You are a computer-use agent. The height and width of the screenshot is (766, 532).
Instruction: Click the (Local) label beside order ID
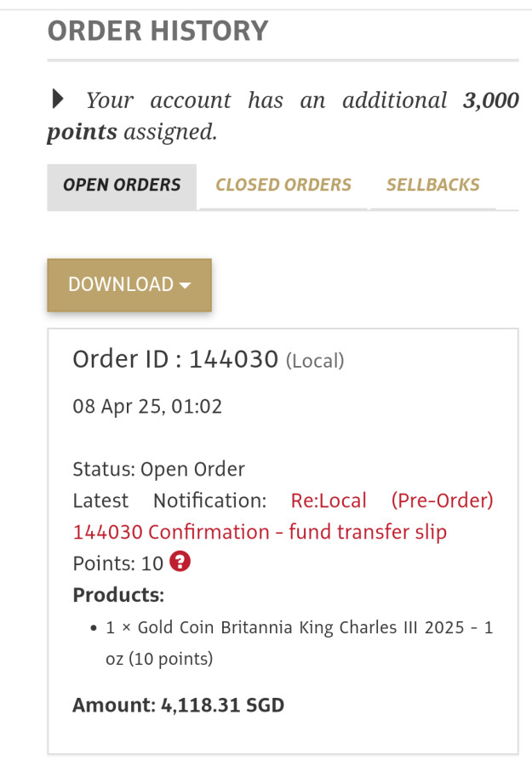pos(315,361)
